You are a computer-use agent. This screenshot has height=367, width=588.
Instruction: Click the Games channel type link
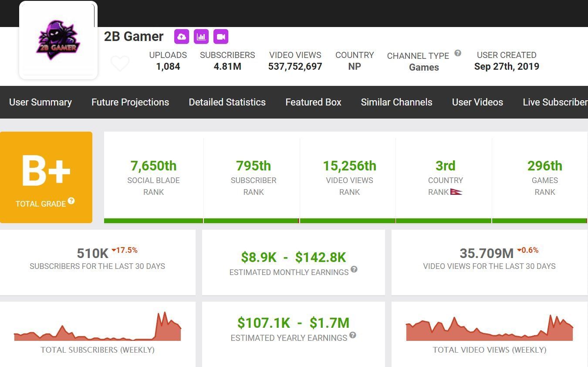pyautogui.click(x=424, y=67)
